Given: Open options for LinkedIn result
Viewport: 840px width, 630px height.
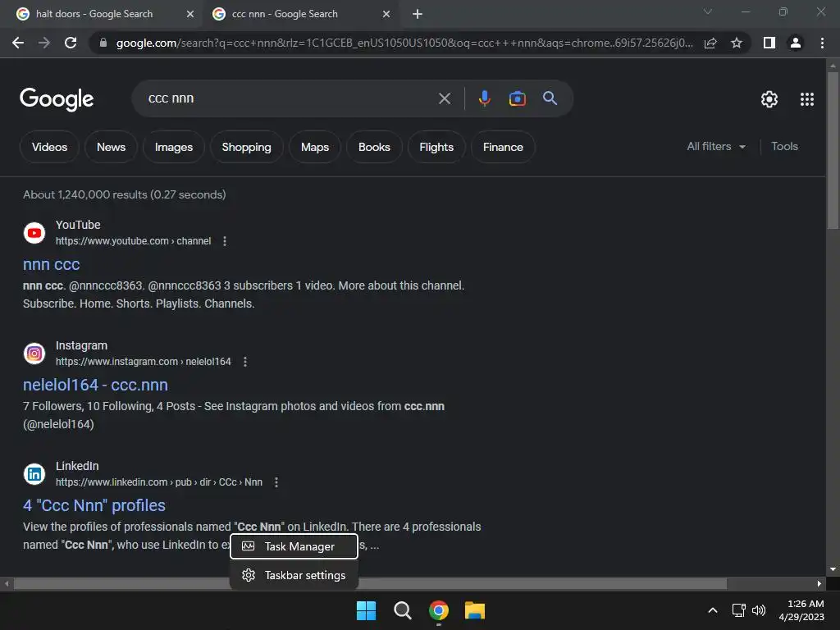Looking at the screenshot, I should click(x=276, y=482).
